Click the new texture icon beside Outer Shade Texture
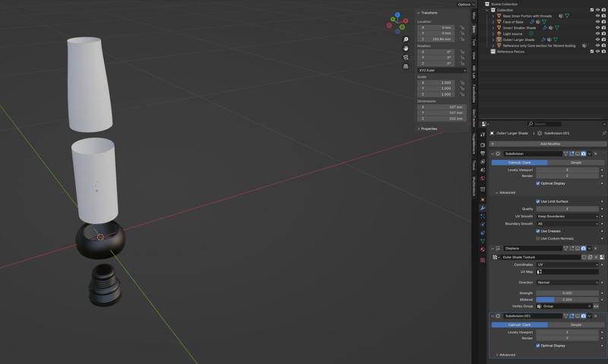The image size is (608, 364). 591,257
